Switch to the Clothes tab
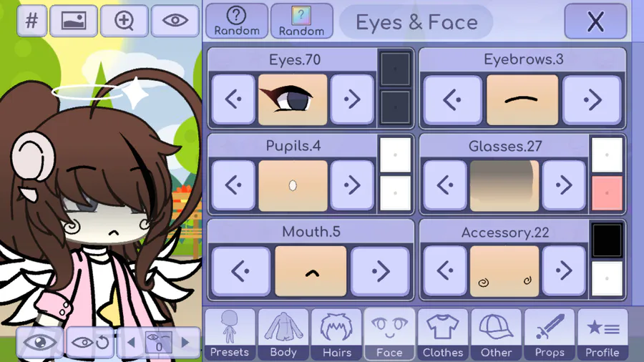 (443, 334)
